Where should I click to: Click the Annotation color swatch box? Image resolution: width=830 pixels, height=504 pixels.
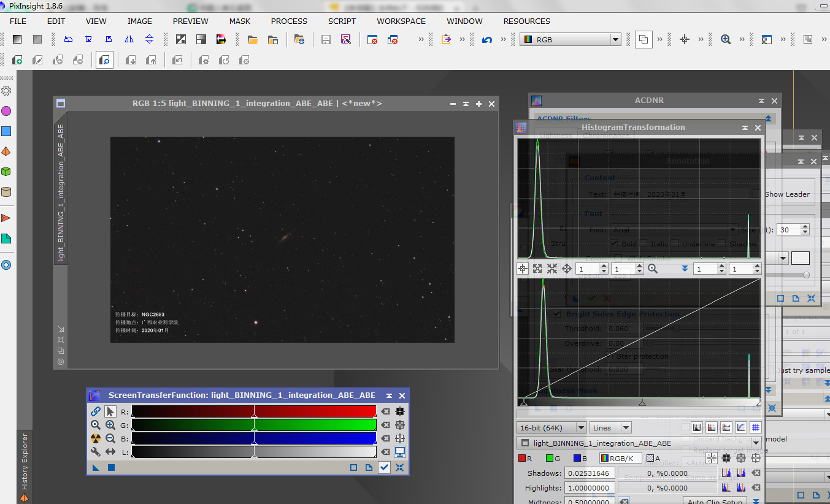tap(801, 258)
